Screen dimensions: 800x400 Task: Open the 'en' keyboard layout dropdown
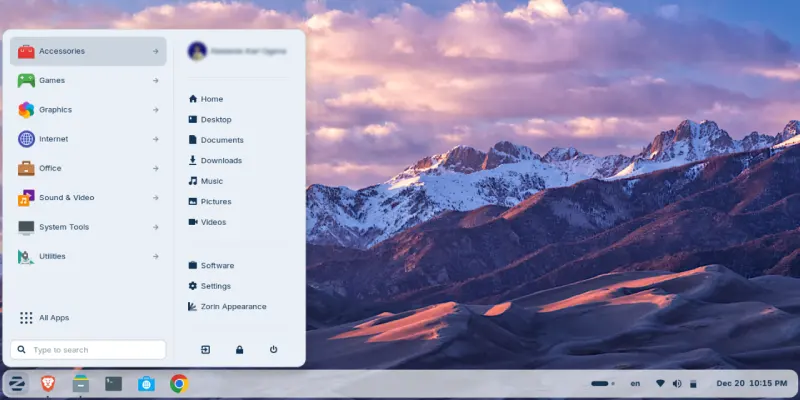(635, 383)
